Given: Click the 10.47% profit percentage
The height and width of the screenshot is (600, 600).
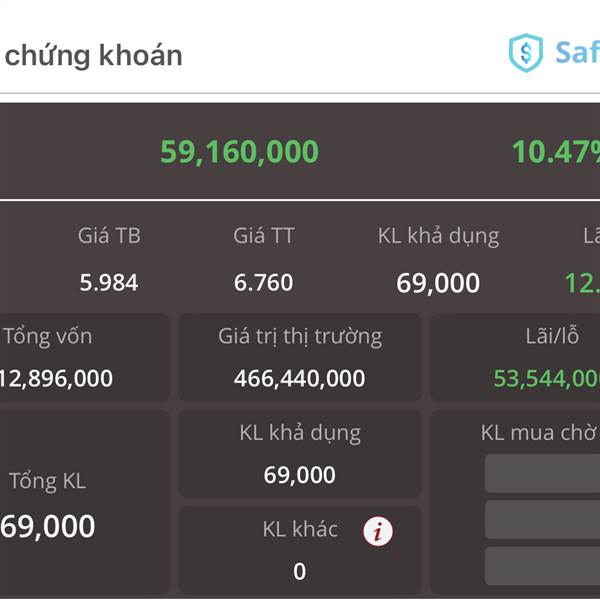Looking at the screenshot, I should tap(556, 152).
